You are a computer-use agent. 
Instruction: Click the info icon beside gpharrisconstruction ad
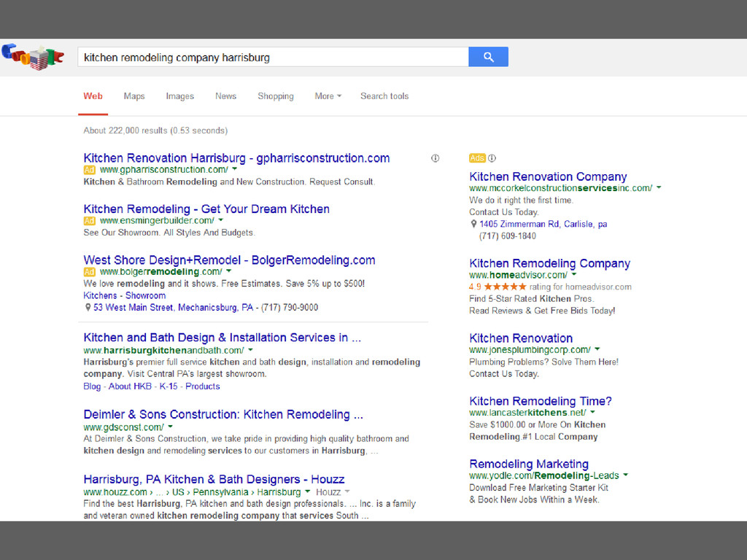(x=435, y=158)
